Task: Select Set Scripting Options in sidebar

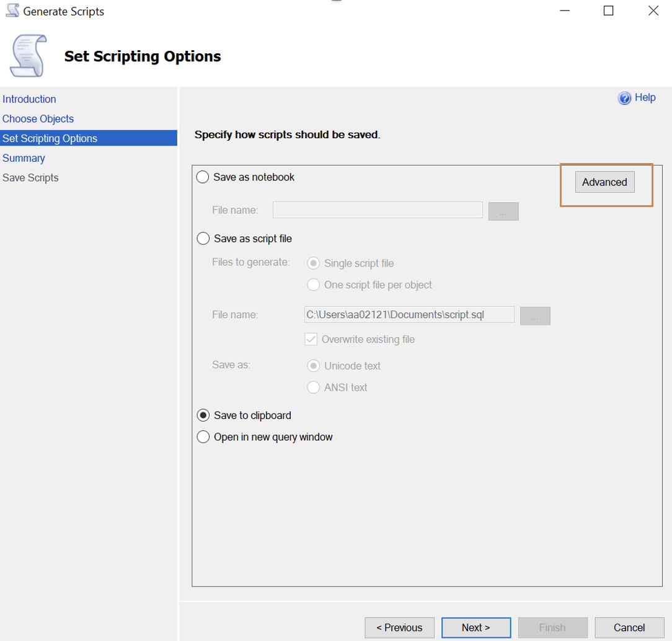Action: (50, 138)
